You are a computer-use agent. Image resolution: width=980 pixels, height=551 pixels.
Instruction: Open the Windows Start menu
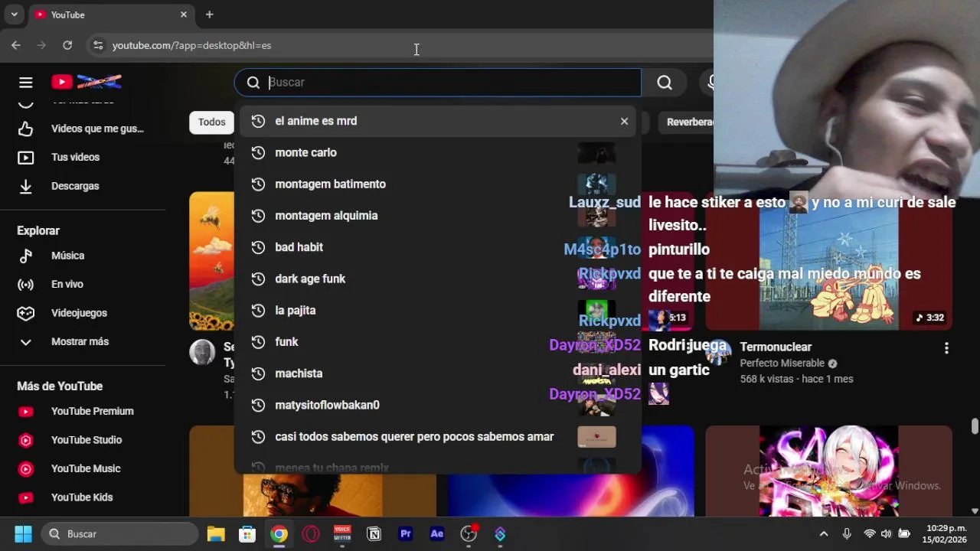(x=23, y=534)
